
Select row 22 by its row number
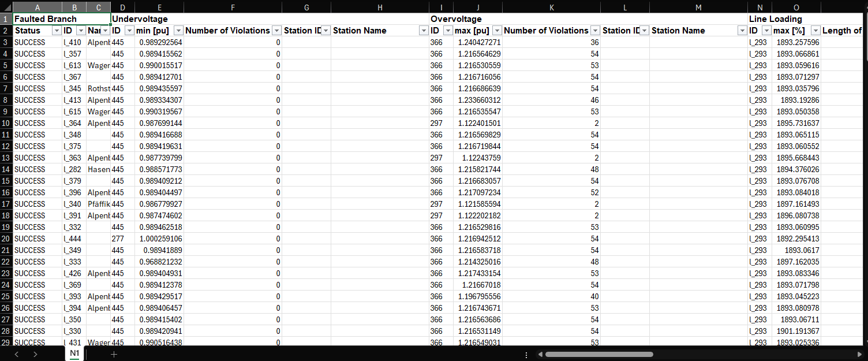(x=6, y=262)
